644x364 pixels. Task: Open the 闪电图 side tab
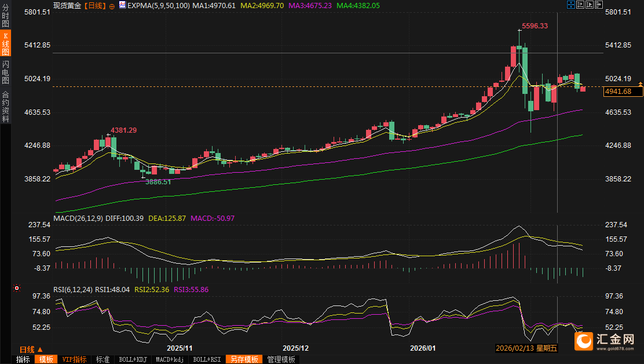(5, 72)
